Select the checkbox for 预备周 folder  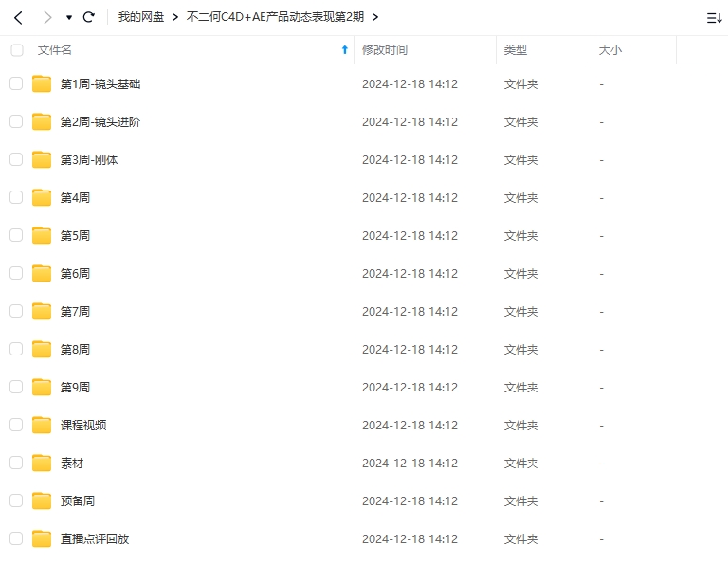[16, 500]
